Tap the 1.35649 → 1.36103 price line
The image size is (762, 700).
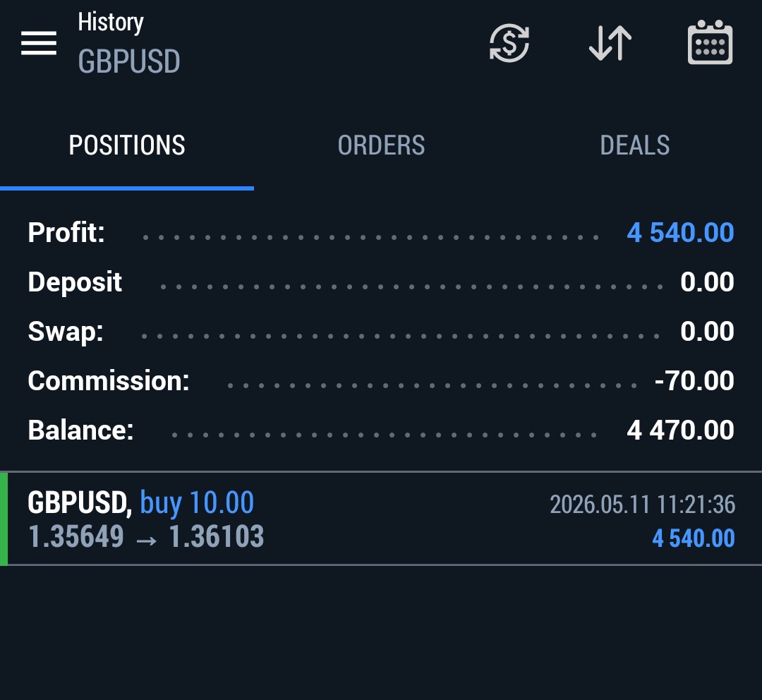[146, 537]
